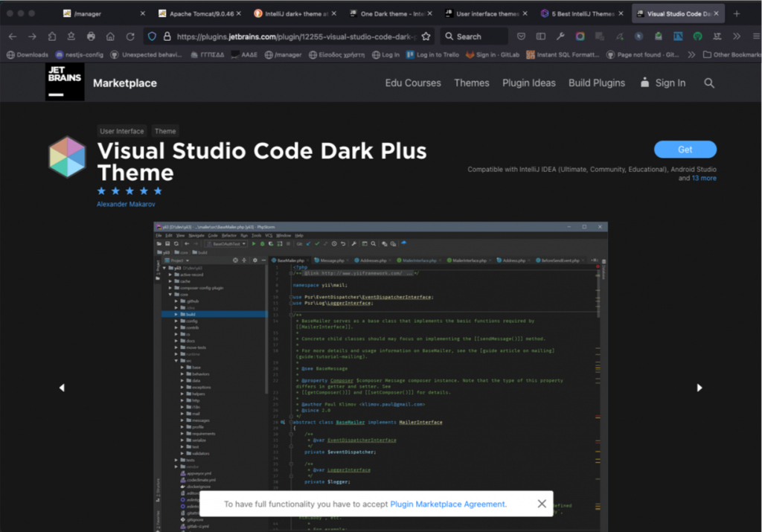The image size is (762, 532).
Task: Open the Firefox hamburger application menu
Action: tap(756, 36)
